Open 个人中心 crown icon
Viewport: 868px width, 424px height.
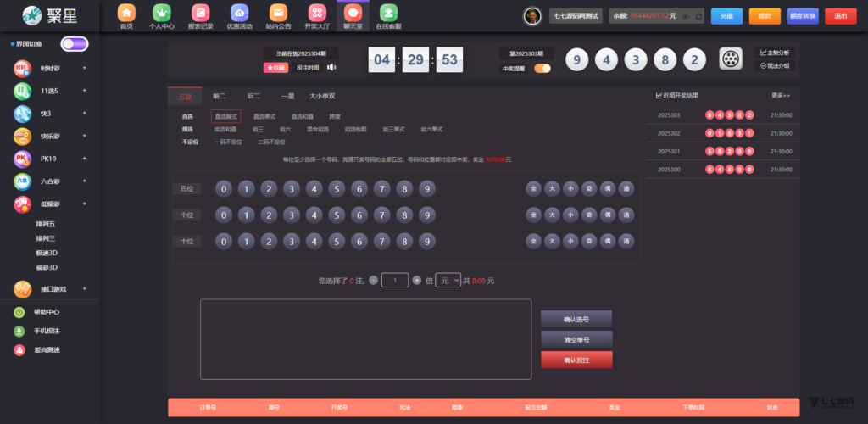point(161,14)
